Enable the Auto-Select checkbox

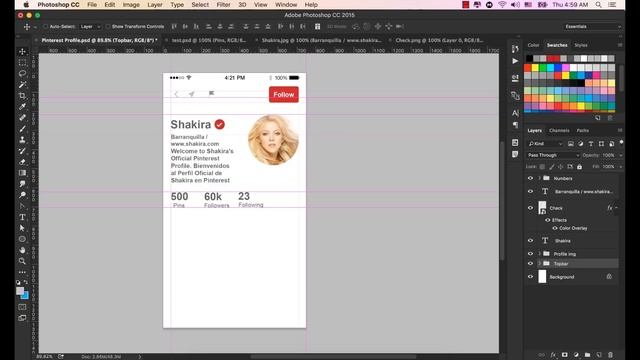tap(46, 27)
